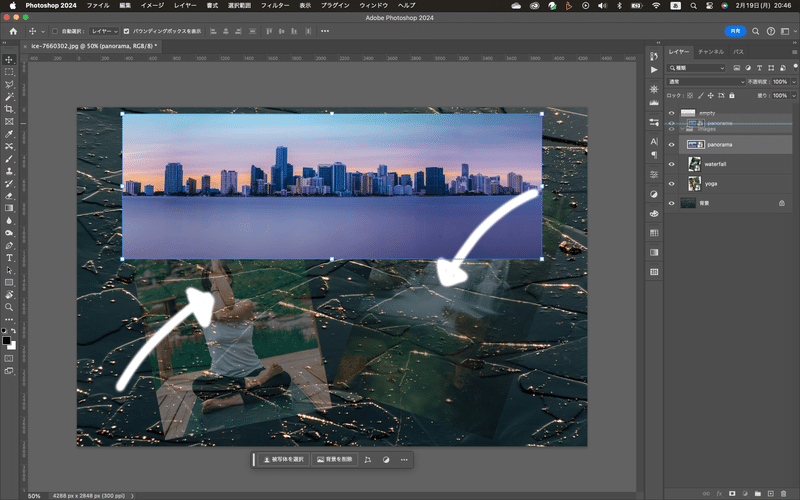Hide the 背景 layer eye icon
This screenshot has width=800, height=500.
pos(671,203)
